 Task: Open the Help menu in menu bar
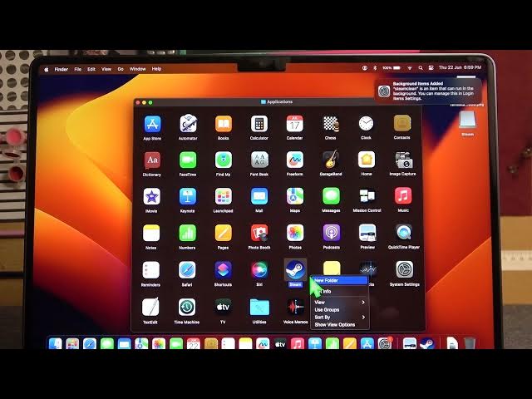pyautogui.click(x=156, y=69)
